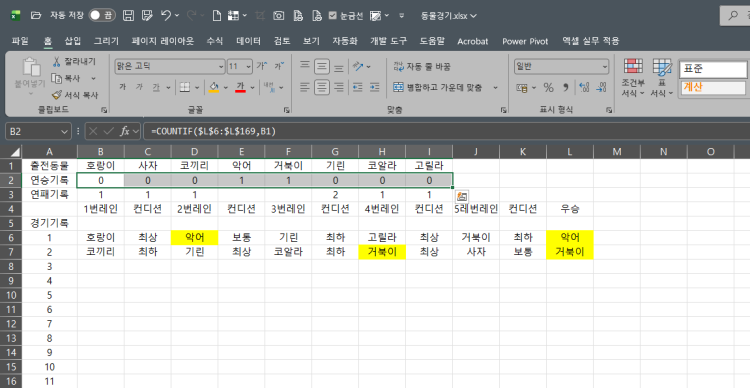This screenshot has width=750, height=388.
Task: Toggle the 눈금선 gridlines checkbox
Action: pyautogui.click(x=333, y=16)
